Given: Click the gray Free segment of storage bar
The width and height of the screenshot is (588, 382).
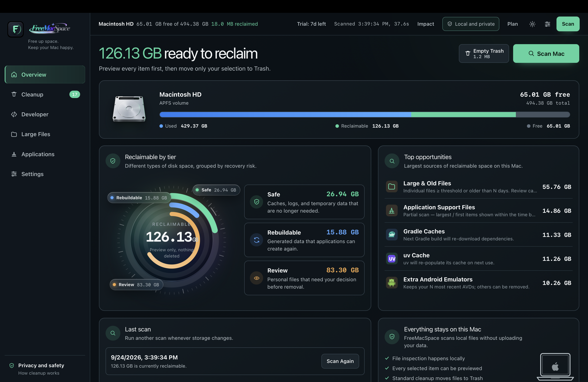Looking at the screenshot, I should (x=543, y=114).
